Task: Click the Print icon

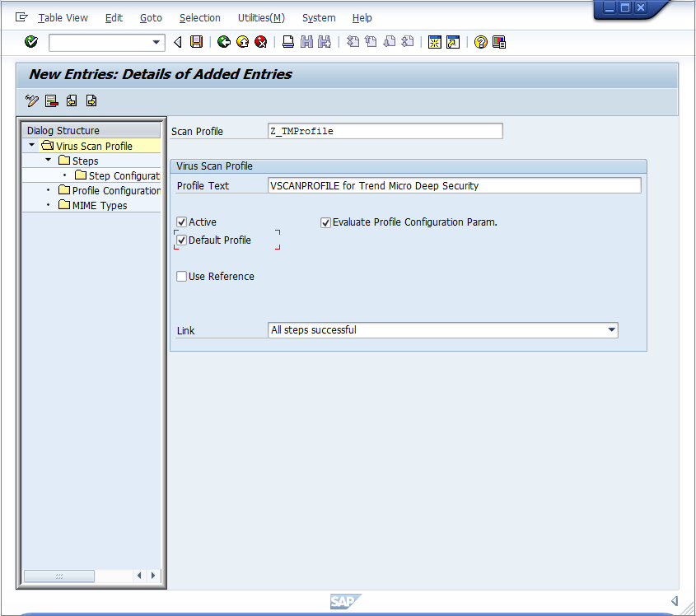Action: coord(287,41)
